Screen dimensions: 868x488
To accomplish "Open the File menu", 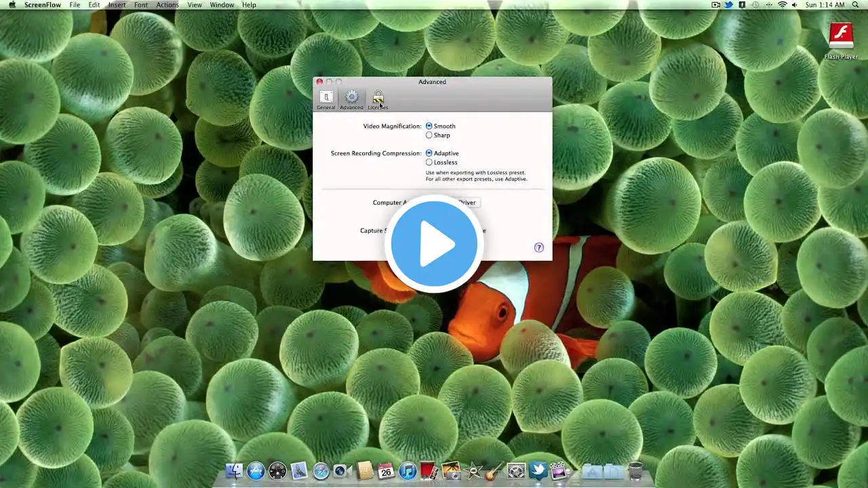I will (75, 5).
